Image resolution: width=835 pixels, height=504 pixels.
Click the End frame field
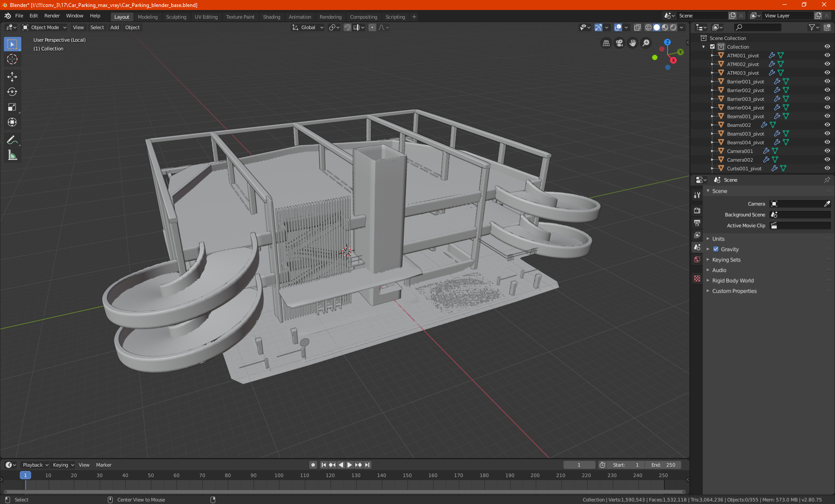(x=663, y=465)
